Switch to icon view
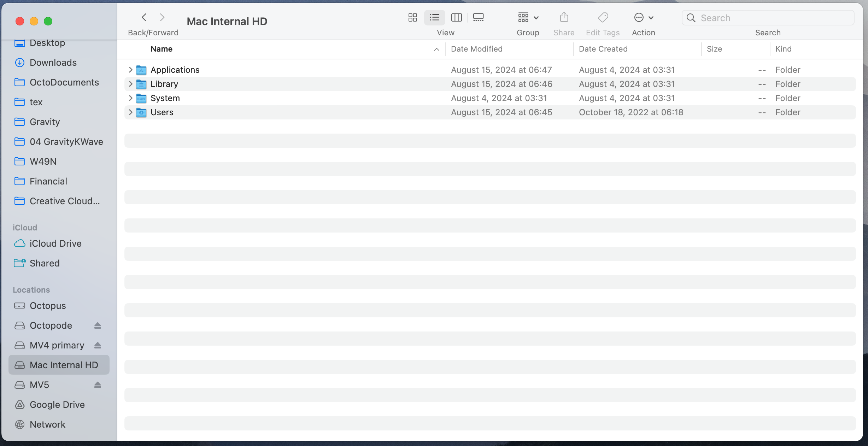 pyautogui.click(x=412, y=17)
